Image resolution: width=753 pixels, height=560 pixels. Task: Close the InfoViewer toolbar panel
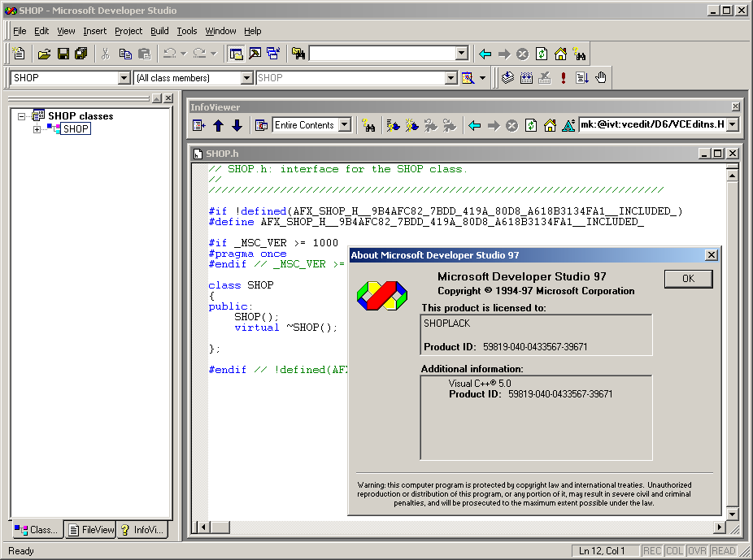[x=735, y=106]
